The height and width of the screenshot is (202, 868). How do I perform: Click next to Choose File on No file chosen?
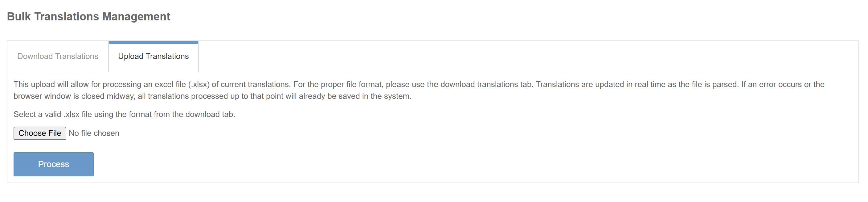(x=94, y=133)
